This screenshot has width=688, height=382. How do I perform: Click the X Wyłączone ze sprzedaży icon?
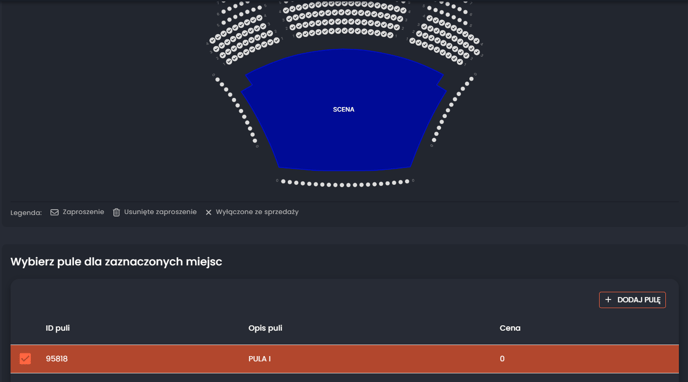click(x=208, y=212)
